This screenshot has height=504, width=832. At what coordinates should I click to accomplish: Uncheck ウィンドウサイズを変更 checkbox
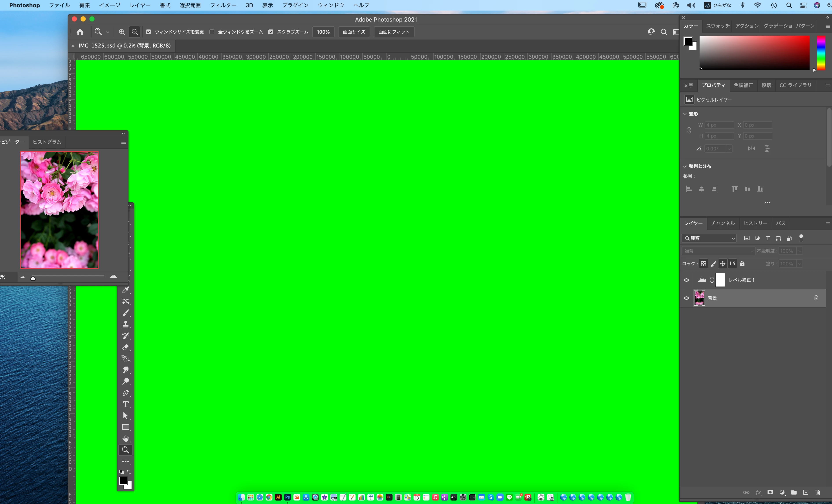tap(148, 32)
